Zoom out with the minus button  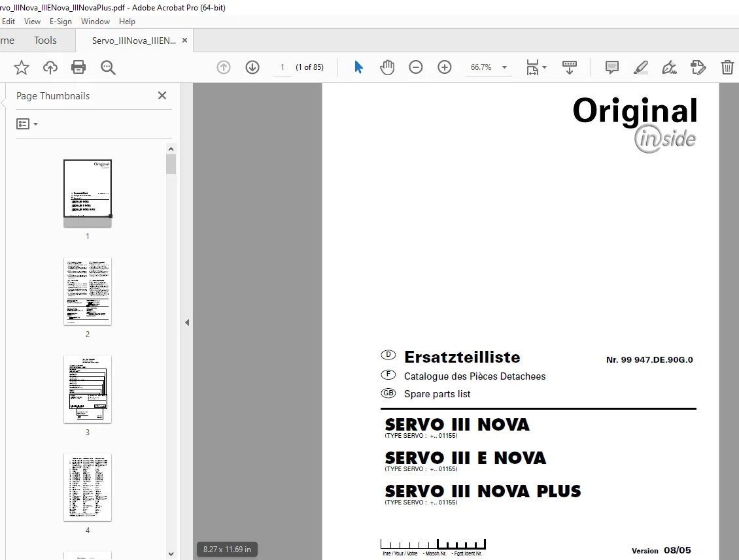pyautogui.click(x=416, y=67)
